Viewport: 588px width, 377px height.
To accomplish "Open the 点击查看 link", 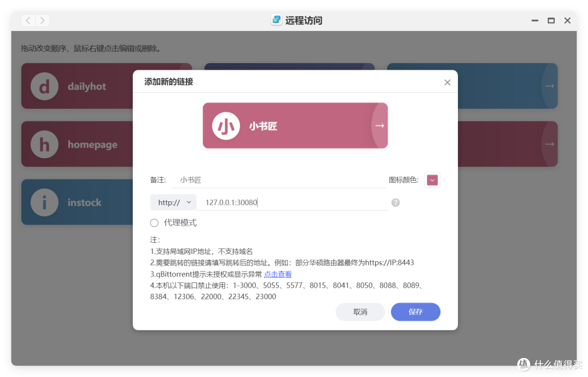I will click(x=278, y=274).
